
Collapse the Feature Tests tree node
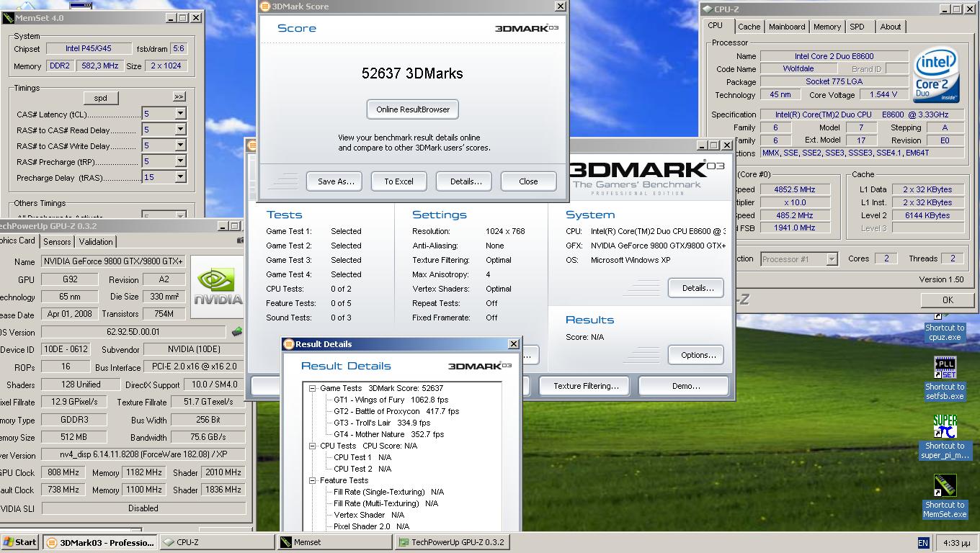[313, 480]
